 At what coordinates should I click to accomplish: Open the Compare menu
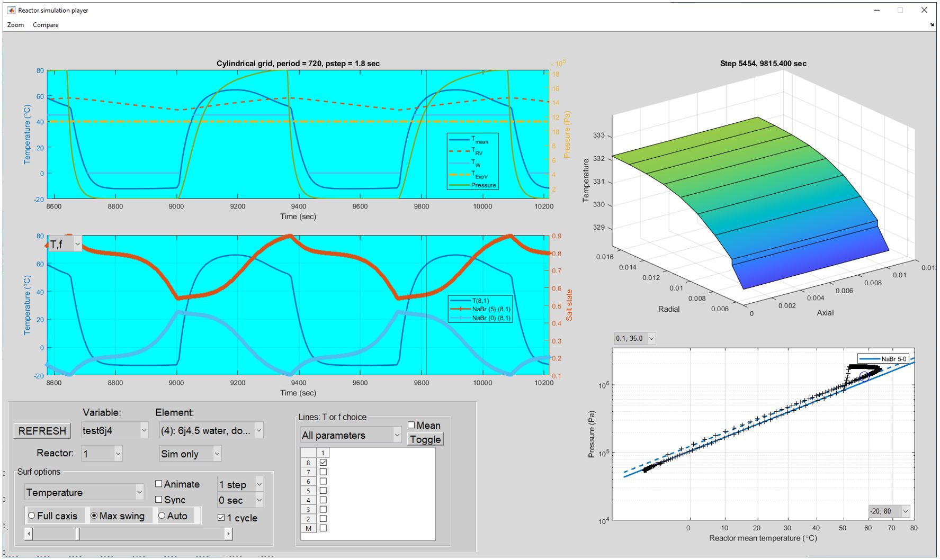[x=46, y=25]
